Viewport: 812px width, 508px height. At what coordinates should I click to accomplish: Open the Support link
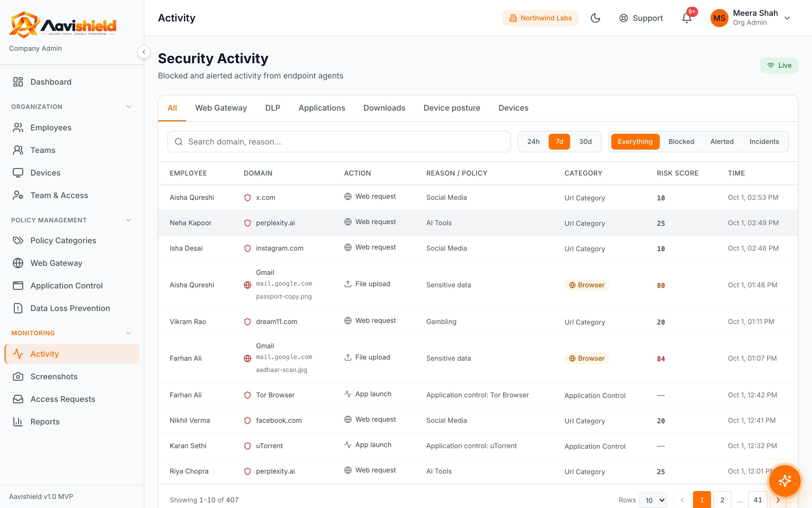click(x=641, y=18)
